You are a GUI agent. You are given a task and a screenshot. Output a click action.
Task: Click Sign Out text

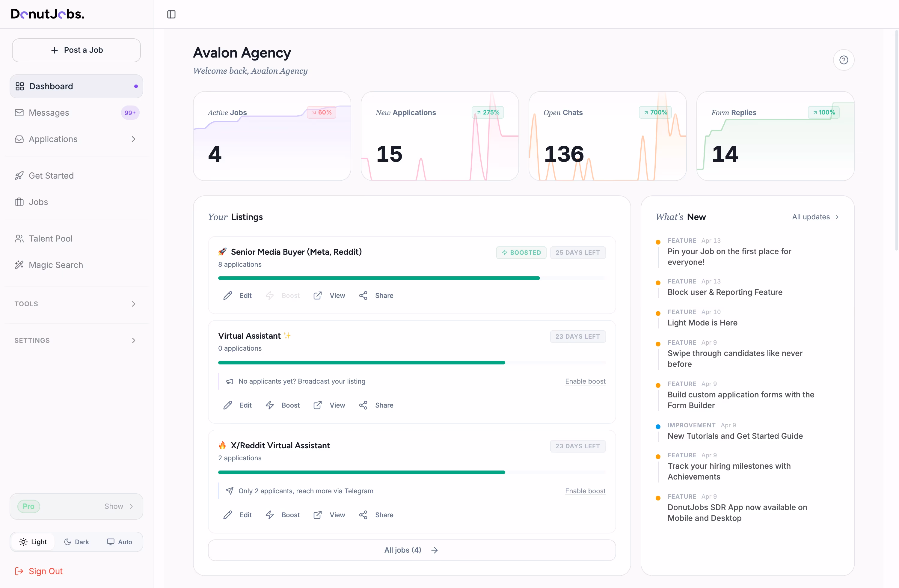point(46,571)
